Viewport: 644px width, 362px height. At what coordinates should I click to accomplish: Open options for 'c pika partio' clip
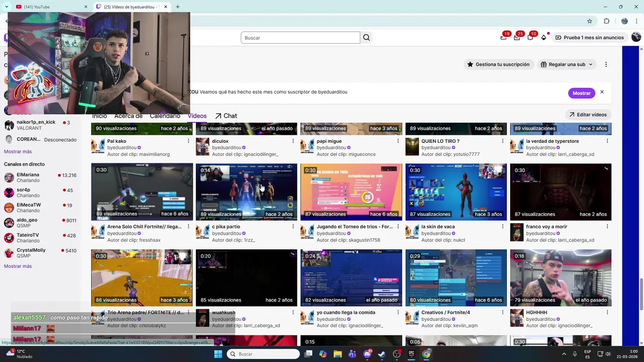[293, 227]
